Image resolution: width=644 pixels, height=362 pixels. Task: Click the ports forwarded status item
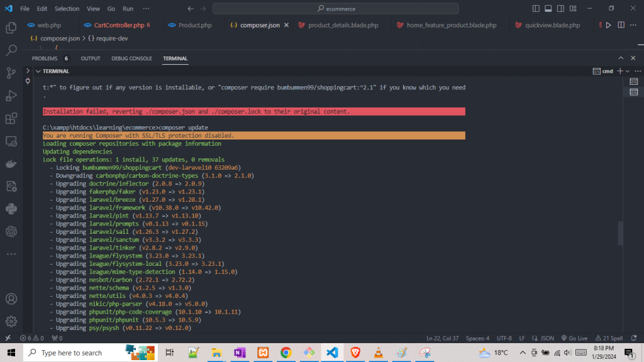pyautogui.click(x=57, y=338)
